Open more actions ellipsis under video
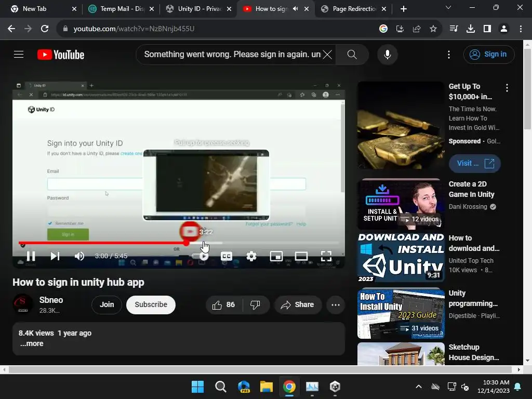 point(336,304)
